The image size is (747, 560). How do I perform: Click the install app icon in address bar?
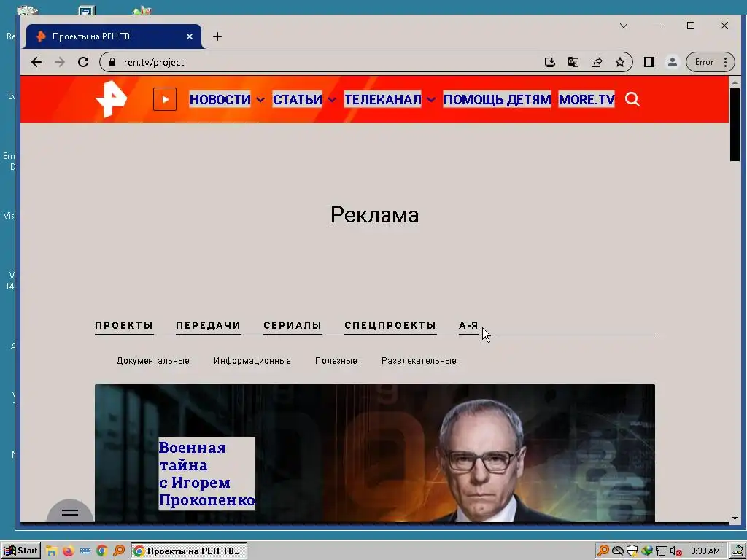tap(550, 62)
